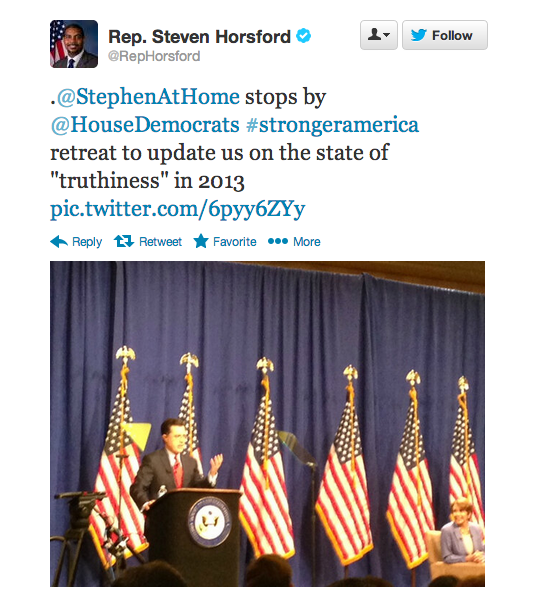This screenshot has width=537, height=600.
Task: Click the three-dot More icon
Action: (278, 241)
